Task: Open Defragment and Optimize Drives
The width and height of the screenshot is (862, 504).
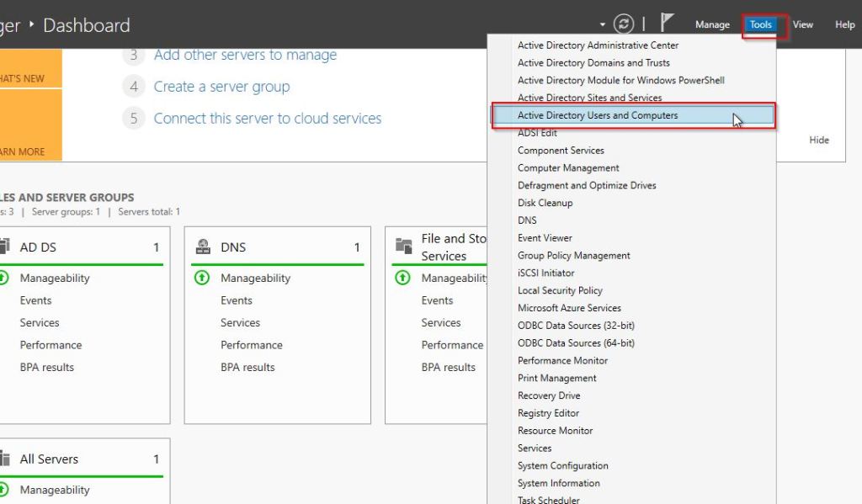Action: click(587, 186)
